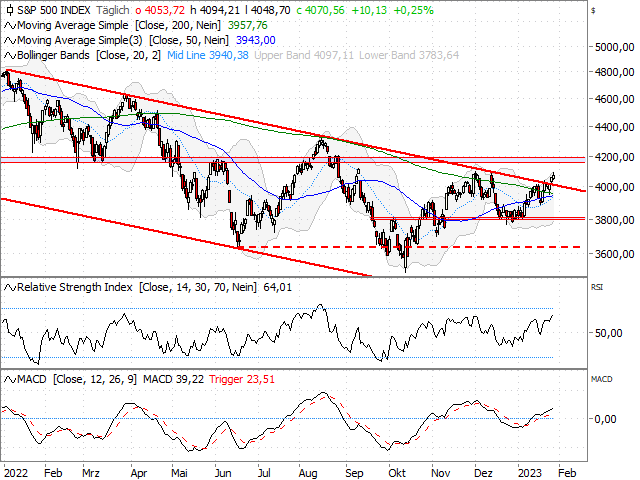Click the line icon before Moving Average Simple(3)
The height and width of the screenshot is (480, 640).
click(x=10, y=41)
